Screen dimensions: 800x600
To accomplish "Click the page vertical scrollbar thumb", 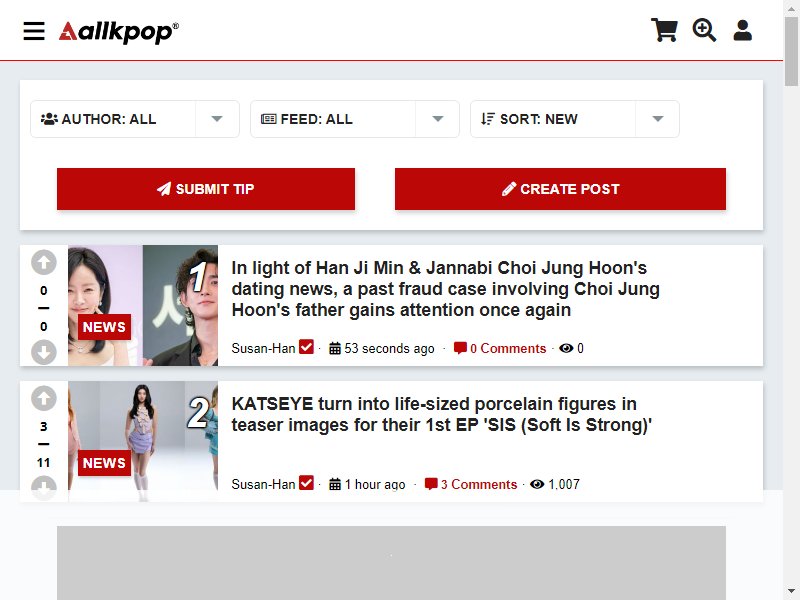I will click(791, 51).
